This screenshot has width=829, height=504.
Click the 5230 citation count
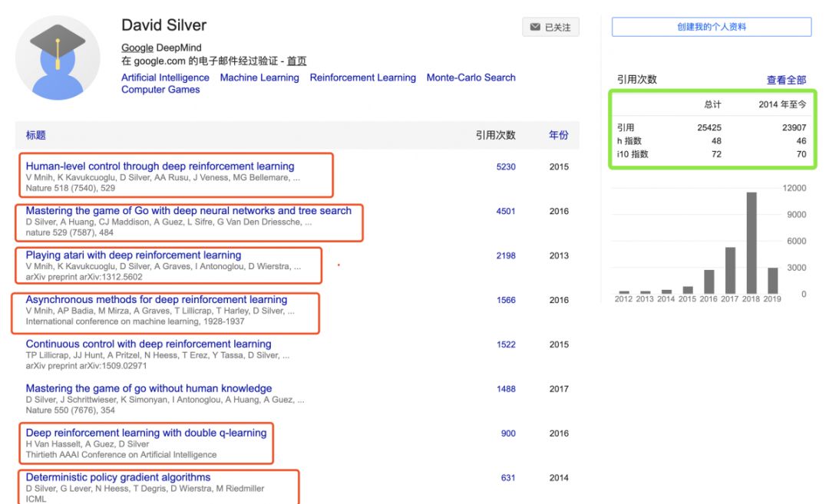pos(506,166)
